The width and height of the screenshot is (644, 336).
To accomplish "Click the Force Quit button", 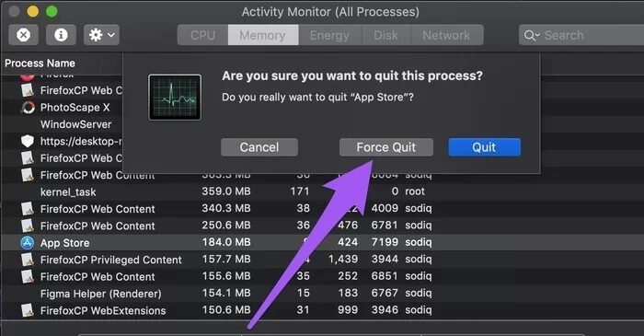I will [x=386, y=147].
